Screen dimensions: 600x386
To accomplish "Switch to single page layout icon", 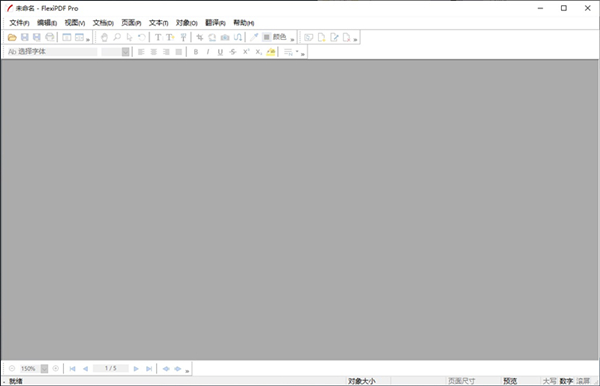I will click(x=67, y=37).
